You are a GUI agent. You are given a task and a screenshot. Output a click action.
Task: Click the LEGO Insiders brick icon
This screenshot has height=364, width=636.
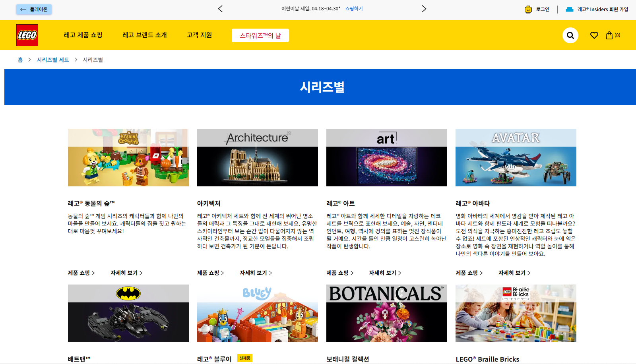point(570,9)
